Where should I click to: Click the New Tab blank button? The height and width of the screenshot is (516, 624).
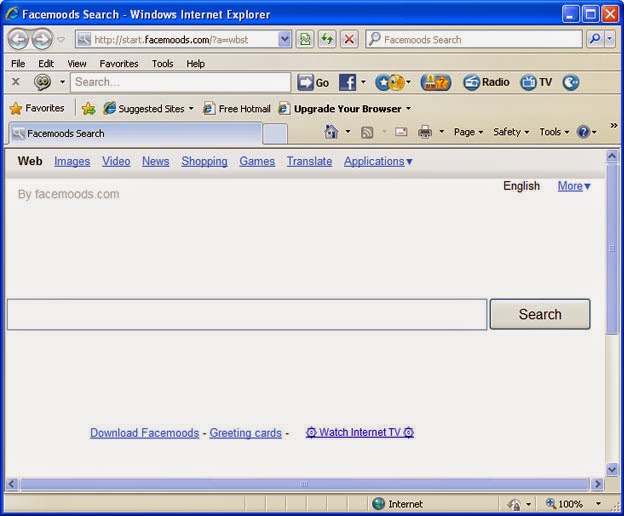[275, 134]
